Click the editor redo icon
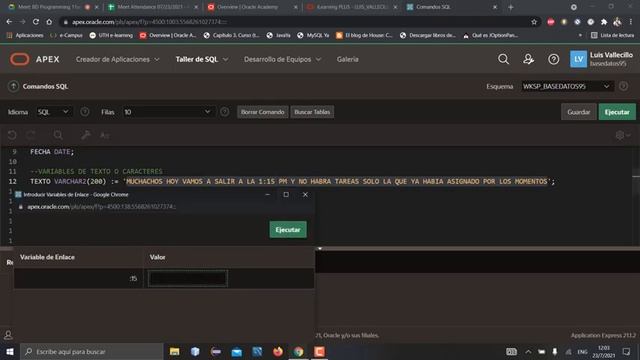Viewport: 640px width, 360px height. point(31,135)
